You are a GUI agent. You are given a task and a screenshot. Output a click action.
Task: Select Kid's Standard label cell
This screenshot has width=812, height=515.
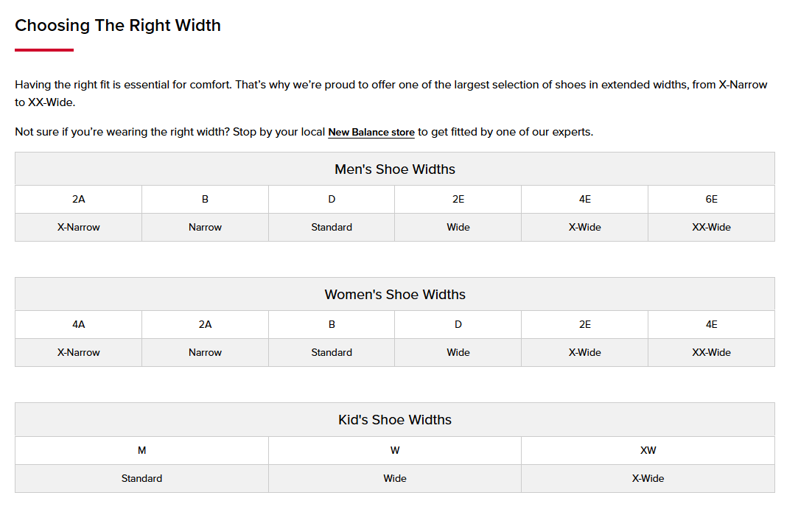[x=141, y=479]
